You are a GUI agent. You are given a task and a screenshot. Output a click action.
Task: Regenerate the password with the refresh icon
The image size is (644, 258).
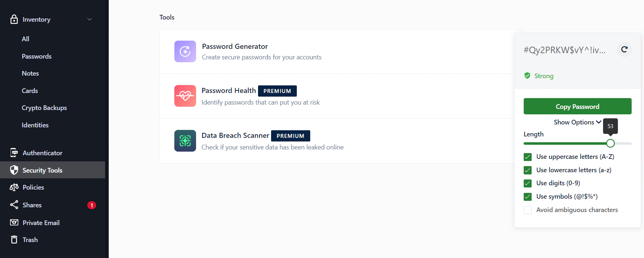(624, 50)
